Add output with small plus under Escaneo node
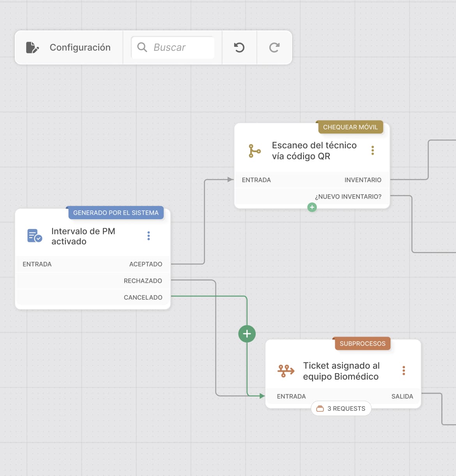This screenshot has height=476, width=456. (x=312, y=207)
